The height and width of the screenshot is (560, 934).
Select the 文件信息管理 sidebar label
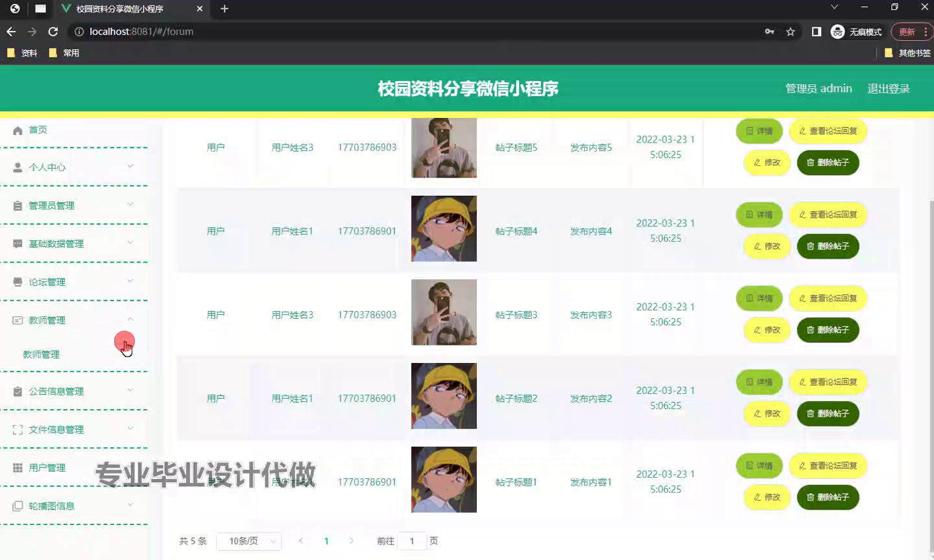tap(56, 430)
